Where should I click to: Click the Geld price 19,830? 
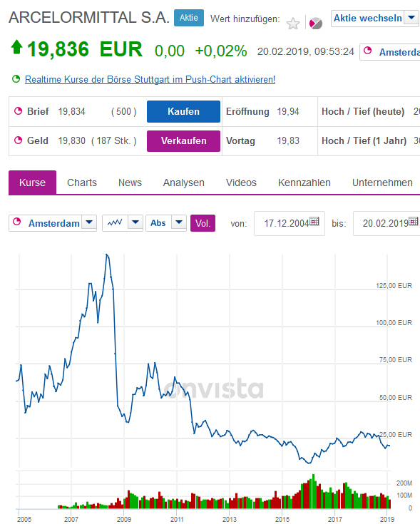coord(71,140)
